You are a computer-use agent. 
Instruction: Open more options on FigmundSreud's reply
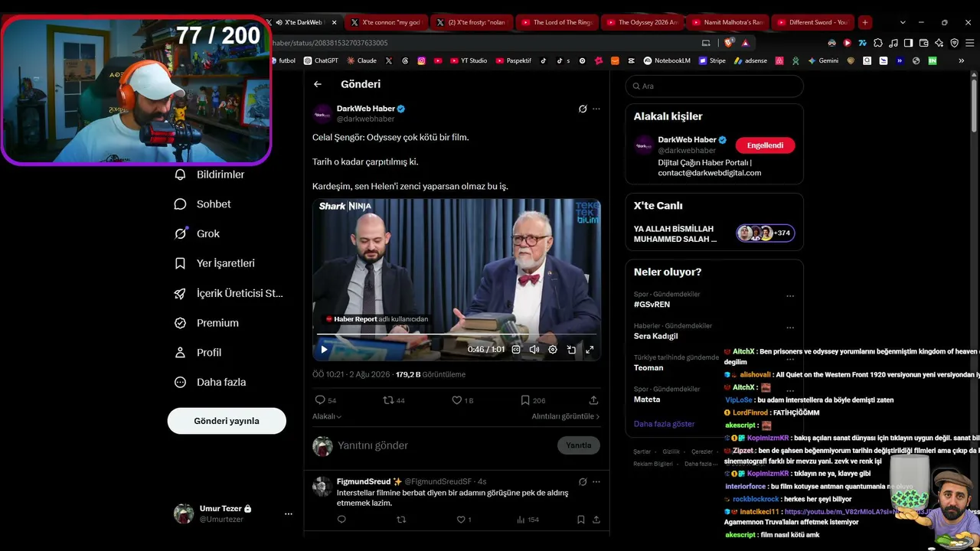click(x=596, y=481)
